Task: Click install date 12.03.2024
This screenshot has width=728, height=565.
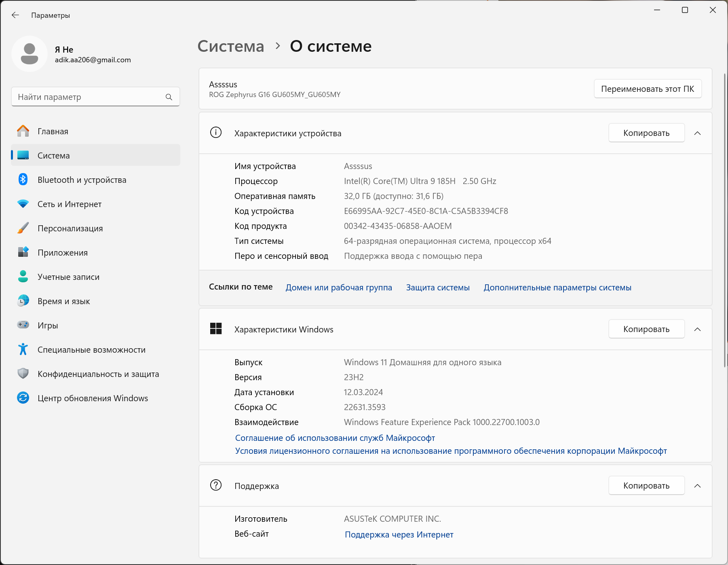Action: (363, 392)
